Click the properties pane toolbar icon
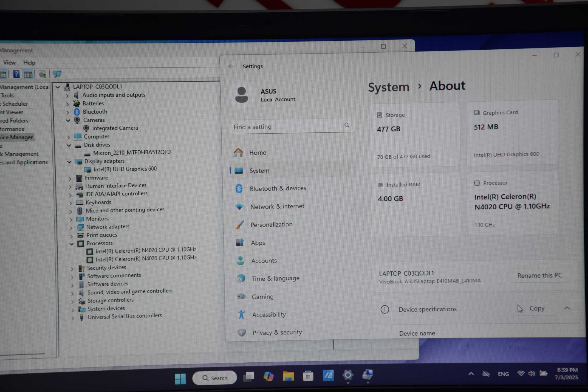The width and height of the screenshot is (588, 392). [x=28, y=74]
